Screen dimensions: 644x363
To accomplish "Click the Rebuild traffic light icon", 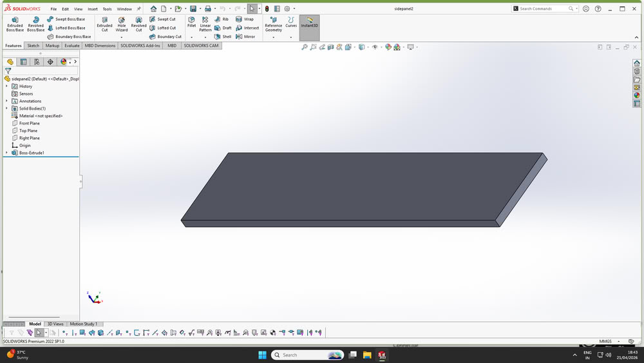I will (267, 8).
